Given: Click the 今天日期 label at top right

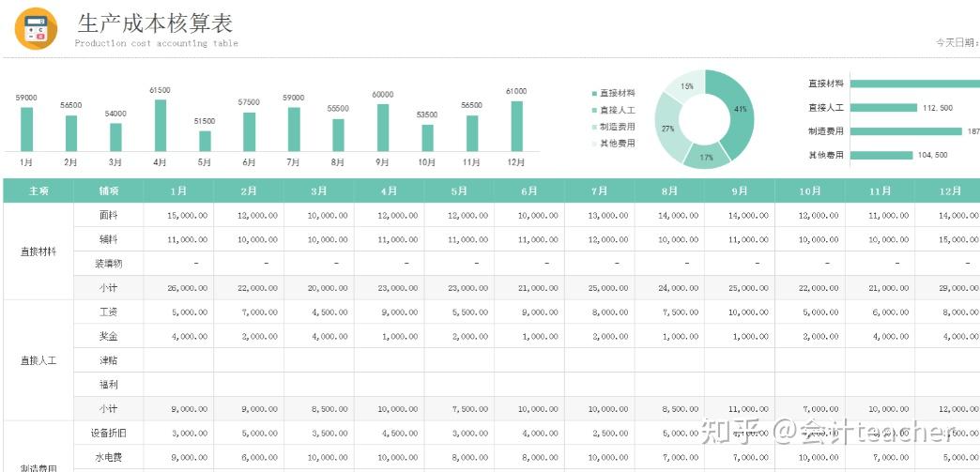Looking at the screenshot, I should [957, 42].
